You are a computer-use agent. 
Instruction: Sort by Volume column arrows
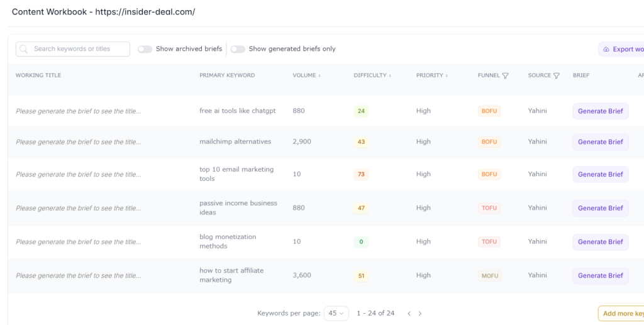click(319, 75)
